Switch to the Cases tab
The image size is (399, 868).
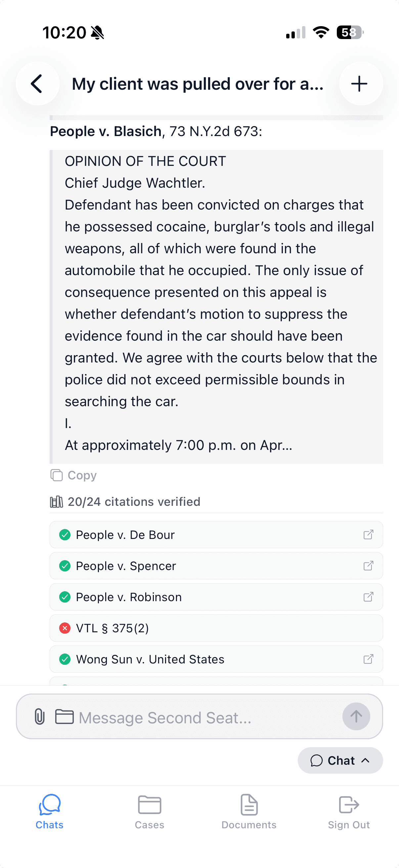point(149,812)
